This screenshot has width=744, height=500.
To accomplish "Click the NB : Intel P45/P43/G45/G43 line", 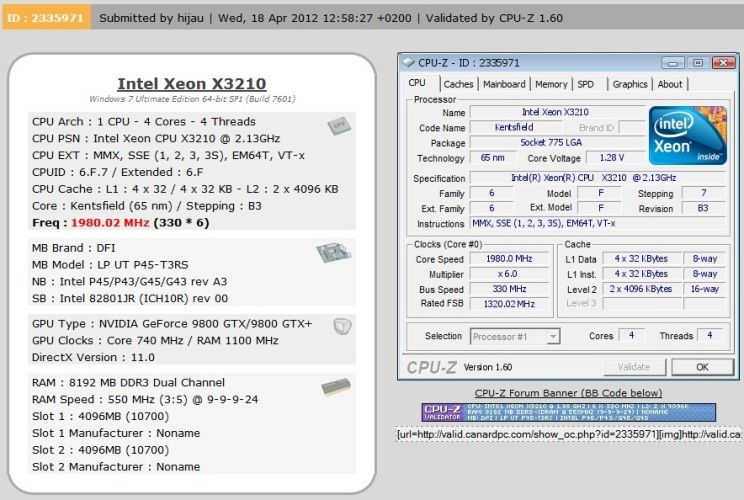I will pos(130,282).
